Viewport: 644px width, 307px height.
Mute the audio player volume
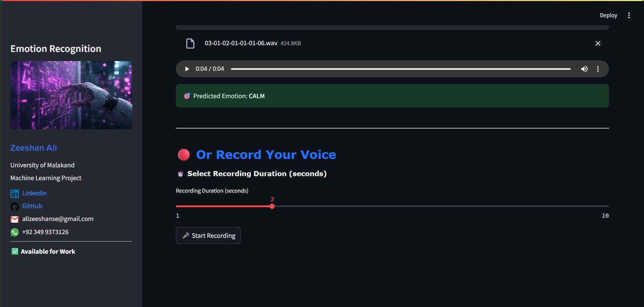[x=584, y=69]
